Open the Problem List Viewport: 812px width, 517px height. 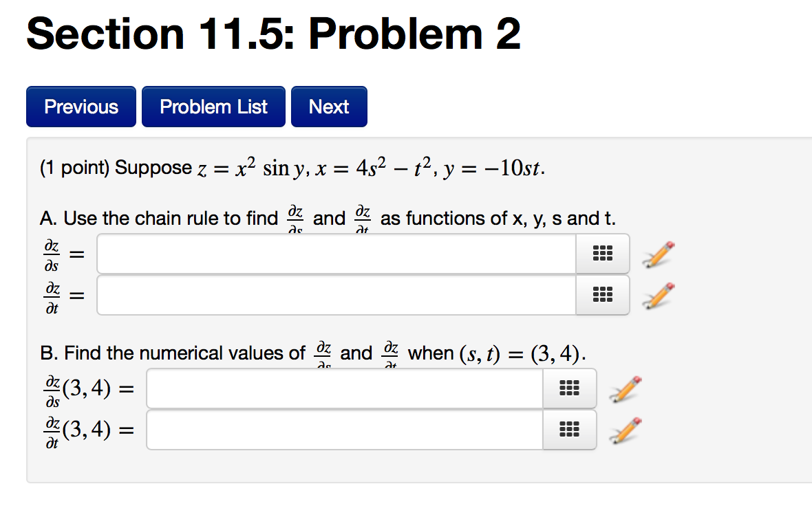coord(213,106)
